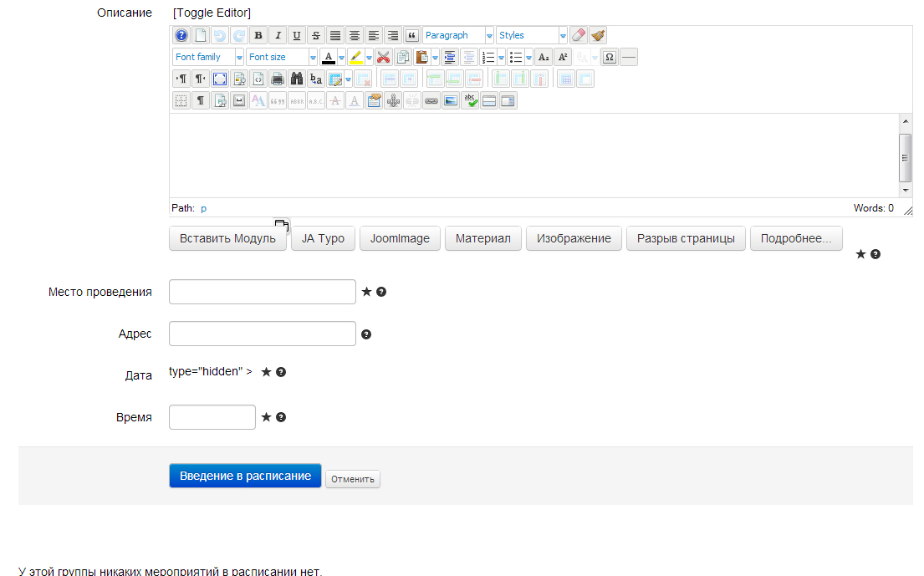Click the chain link Insert Link icon

pos(431,100)
